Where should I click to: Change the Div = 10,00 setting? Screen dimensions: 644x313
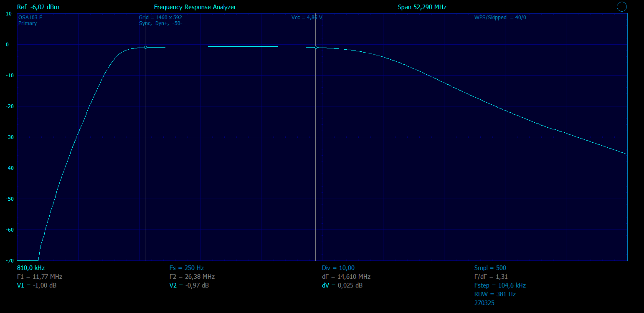click(338, 268)
